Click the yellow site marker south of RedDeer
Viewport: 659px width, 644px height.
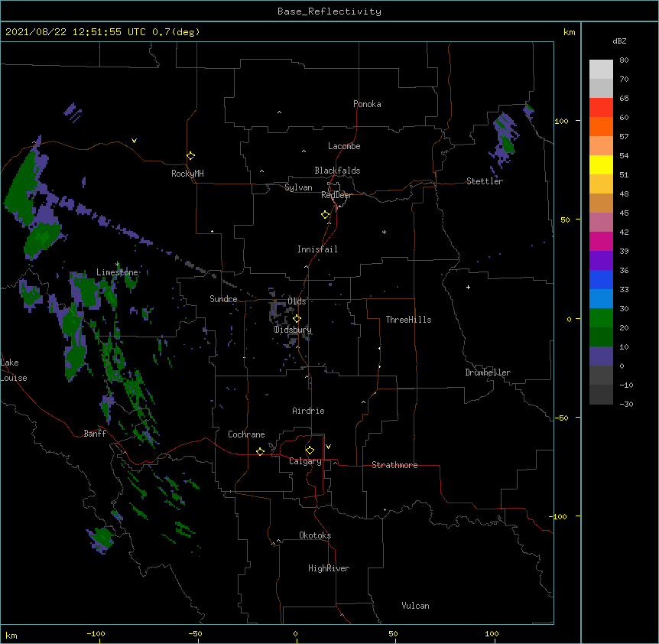(325, 215)
